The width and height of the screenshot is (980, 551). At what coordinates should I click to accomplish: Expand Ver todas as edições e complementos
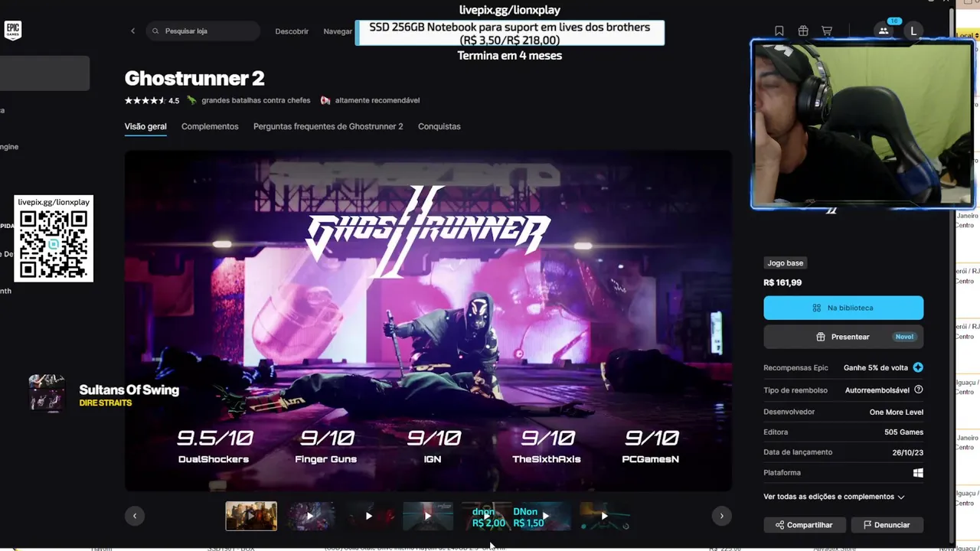pos(834,497)
